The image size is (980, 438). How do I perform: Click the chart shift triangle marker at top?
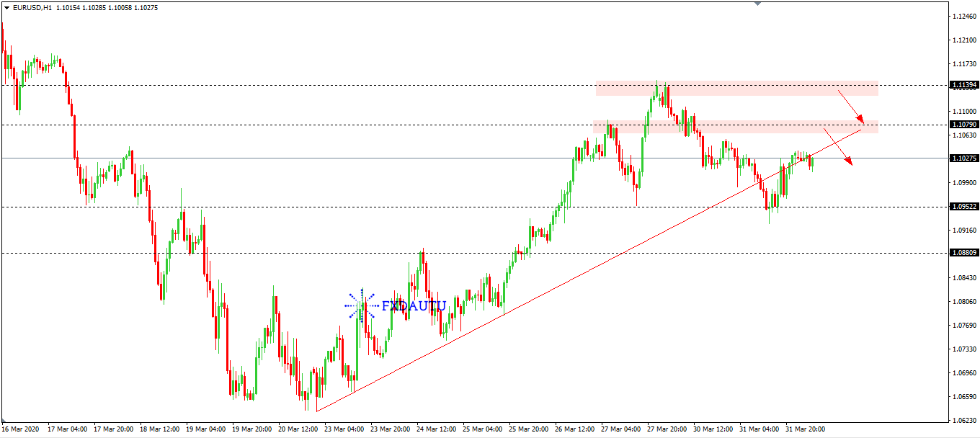point(757,4)
